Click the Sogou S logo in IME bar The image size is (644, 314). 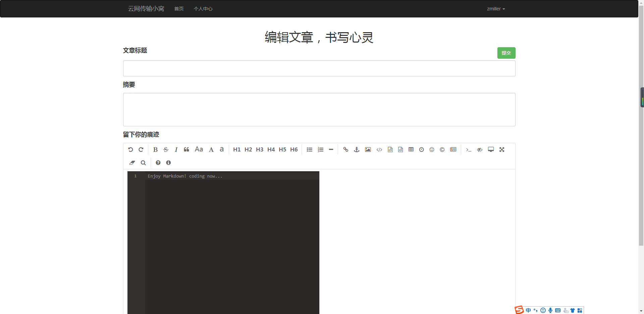tap(519, 310)
